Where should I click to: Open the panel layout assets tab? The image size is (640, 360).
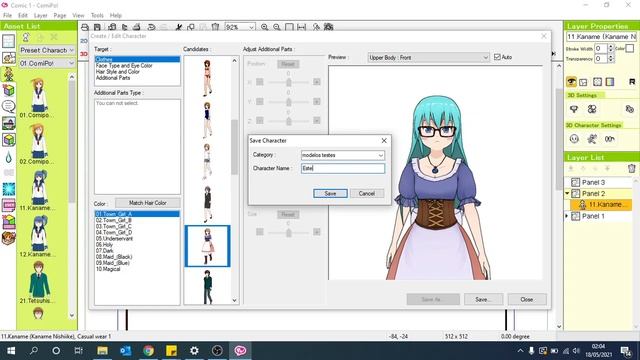pyautogui.click(x=8, y=41)
